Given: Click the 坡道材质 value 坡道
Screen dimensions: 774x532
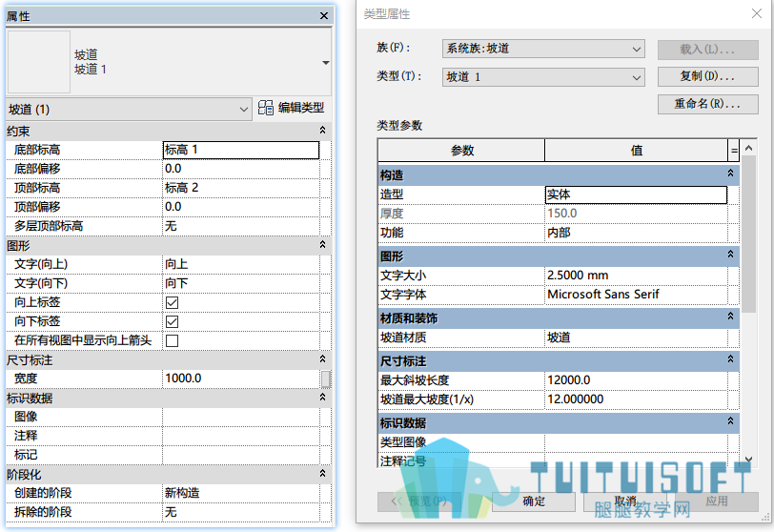Looking at the screenshot, I should tap(636, 338).
